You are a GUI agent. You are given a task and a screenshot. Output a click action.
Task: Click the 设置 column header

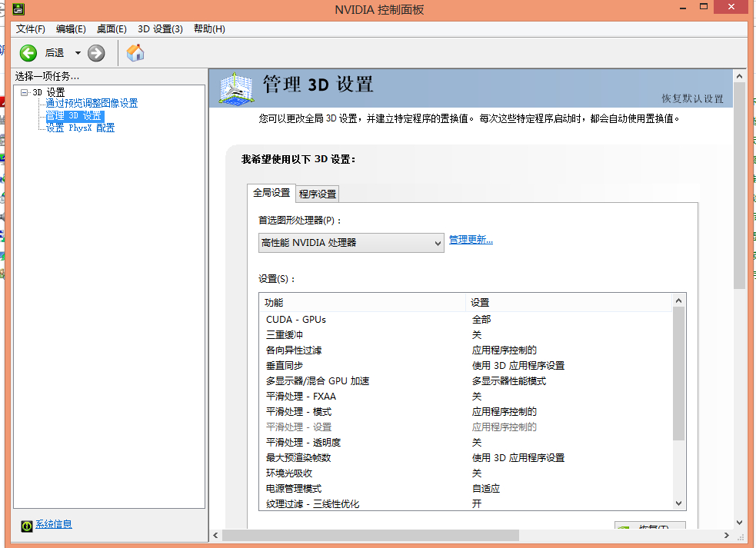pos(569,303)
